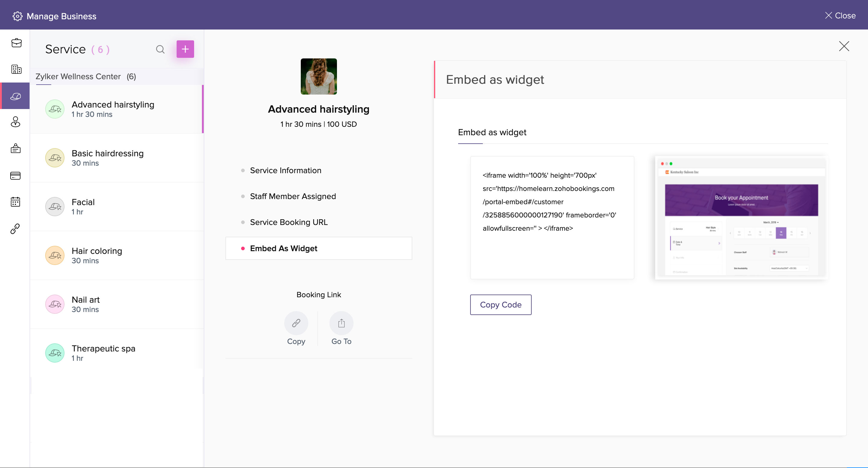Add a new service with plus button
The height and width of the screenshot is (468, 868).
coord(185,49)
